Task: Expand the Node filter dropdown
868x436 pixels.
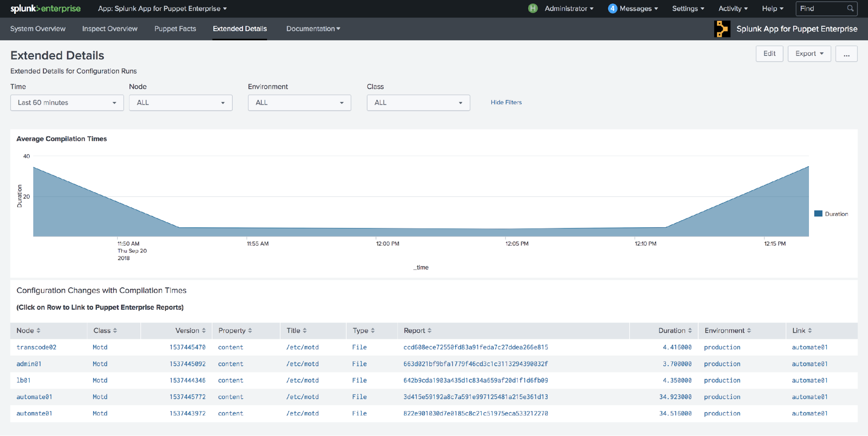Action: 181,103
